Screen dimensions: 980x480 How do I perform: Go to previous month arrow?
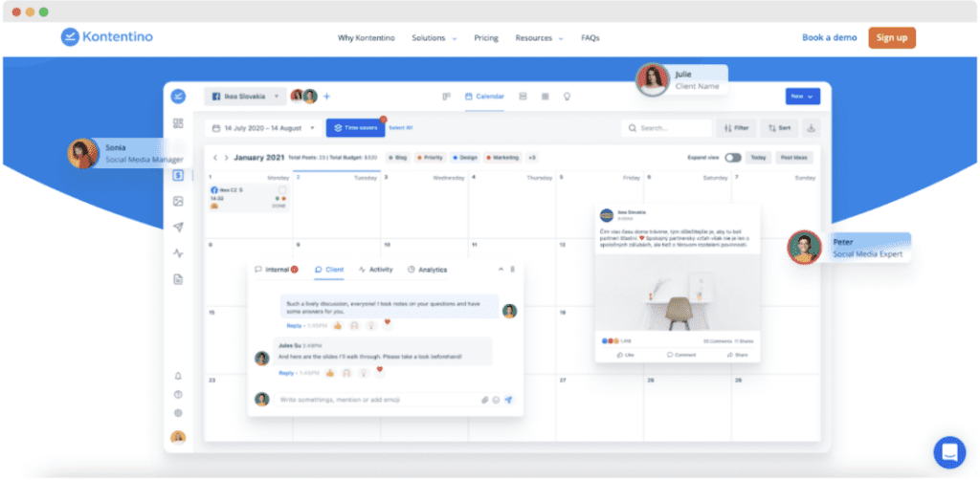point(215,158)
